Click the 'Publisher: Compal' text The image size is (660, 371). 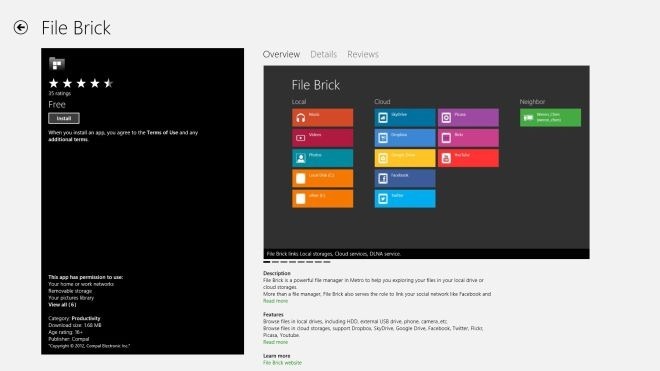coord(69,339)
